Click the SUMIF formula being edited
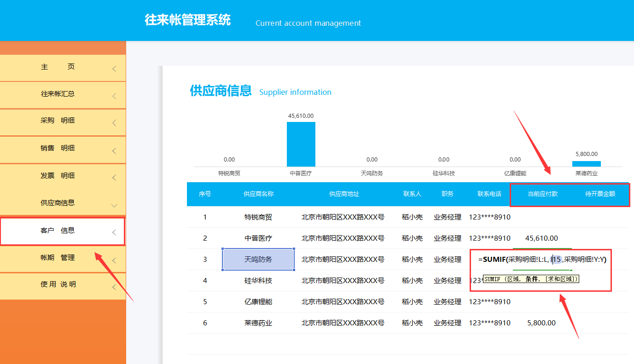This screenshot has height=364, width=634. pyautogui.click(x=541, y=259)
